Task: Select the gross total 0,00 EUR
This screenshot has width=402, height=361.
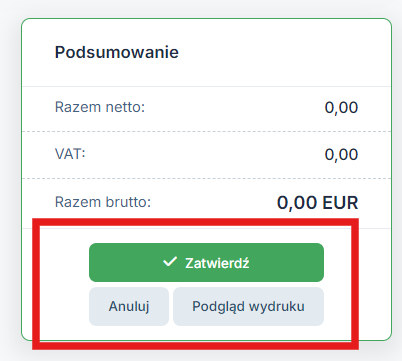Action: pyautogui.click(x=317, y=203)
